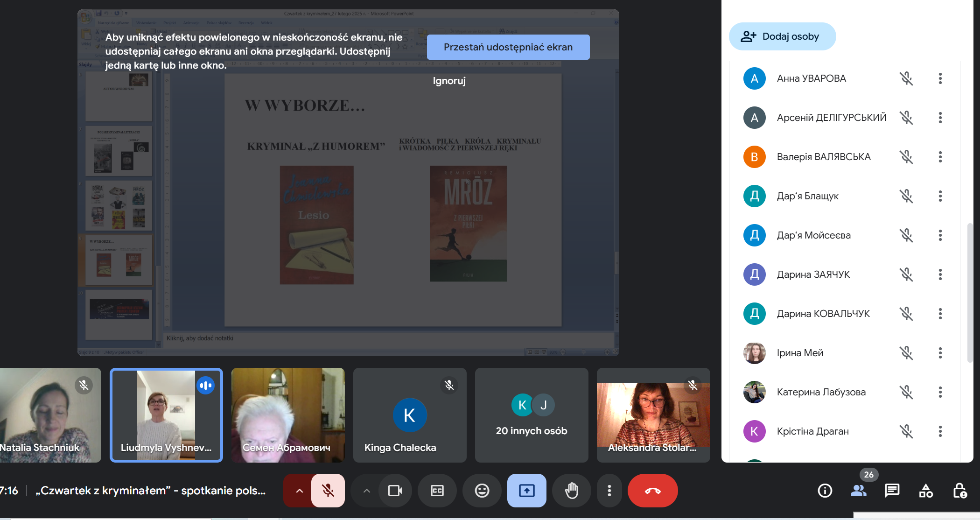Mute Ірина Мей microphone icon
This screenshot has width=980, height=520.
click(x=906, y=353)
